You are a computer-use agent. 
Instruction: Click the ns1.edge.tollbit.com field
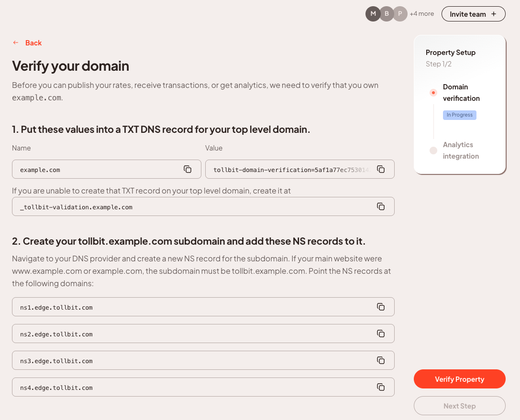pyautogui.click(x=203, y=307)
